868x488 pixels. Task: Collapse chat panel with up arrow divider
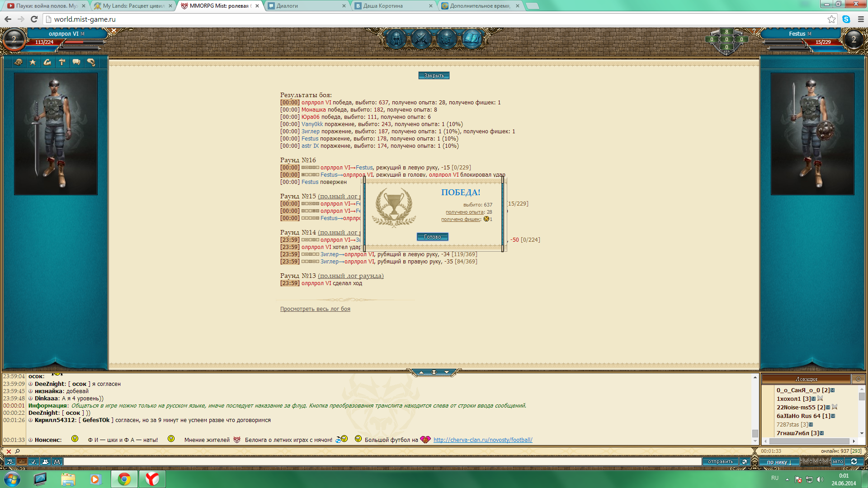(421, 372)
